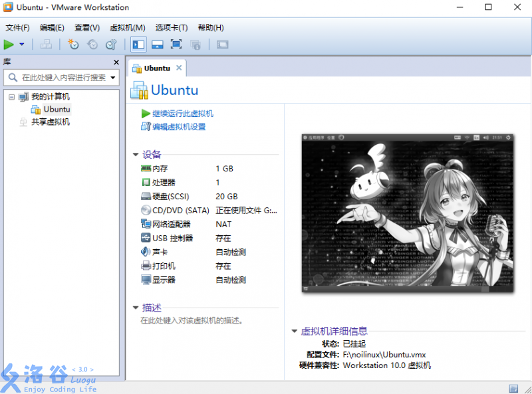Close the VMware Workstation window
The height and width of the screenshot is (394, 532).
tap(517, 7)
